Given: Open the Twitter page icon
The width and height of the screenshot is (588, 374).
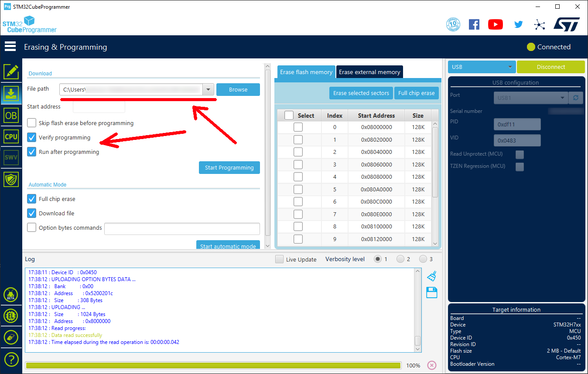Looking at the screenshot, I should 518,24.
